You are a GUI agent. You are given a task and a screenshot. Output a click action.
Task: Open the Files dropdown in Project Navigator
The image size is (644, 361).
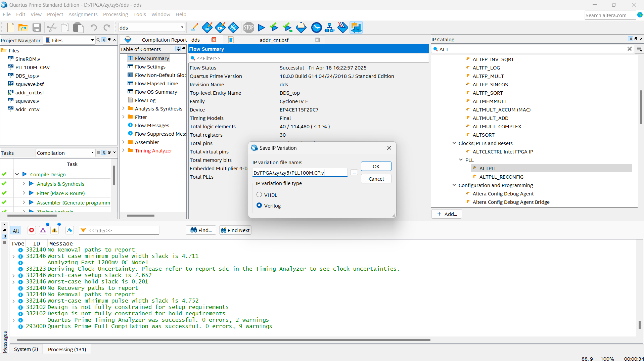point(70,40)
